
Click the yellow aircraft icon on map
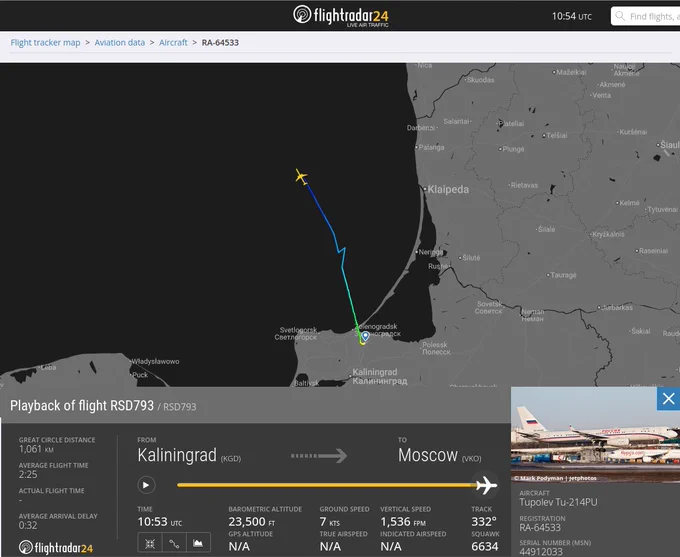pos(301,177)
